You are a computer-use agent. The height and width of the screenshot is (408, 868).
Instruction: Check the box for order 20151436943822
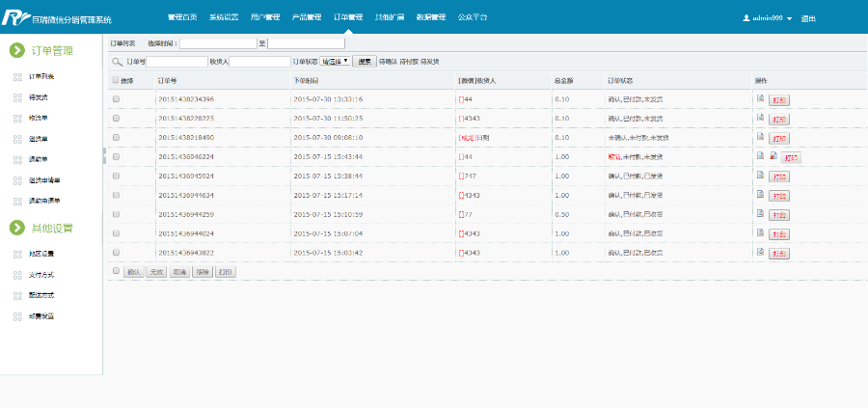click(x=117, y=252)
